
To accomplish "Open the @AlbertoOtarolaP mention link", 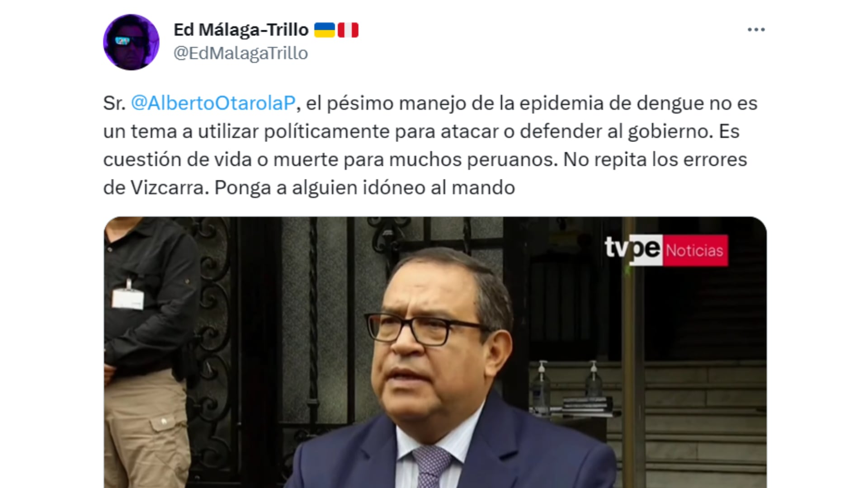I will coord(213,103).
